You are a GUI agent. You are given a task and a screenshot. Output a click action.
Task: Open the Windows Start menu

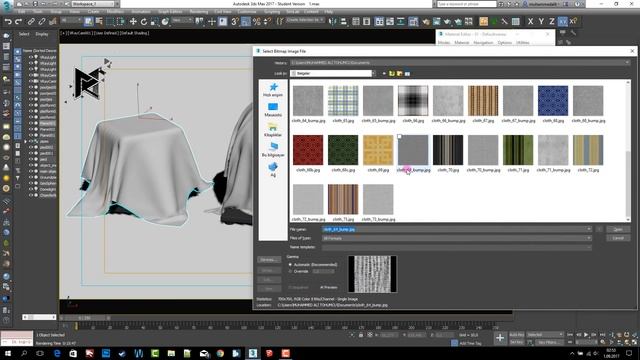8,353
